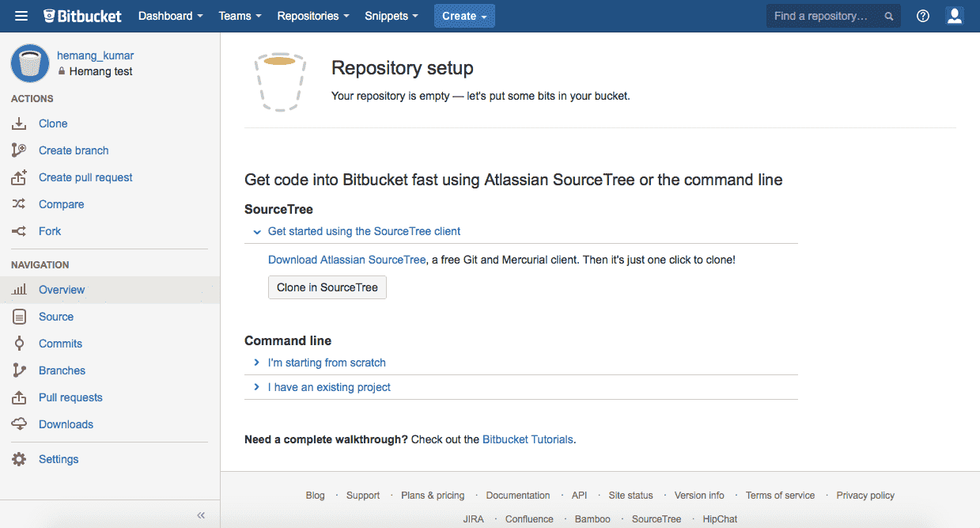Image resolution: width=980 pixels, height=528 pixels.
Task: Open the Bamboo footer link
Action: 592,519
